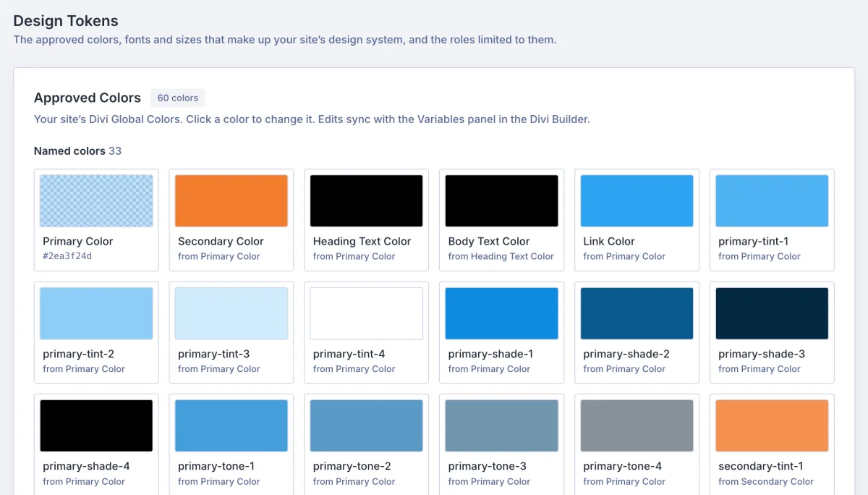Click the primary-tone-4 name label
This screenshot has width=868, height=495.
pos(623,466)
